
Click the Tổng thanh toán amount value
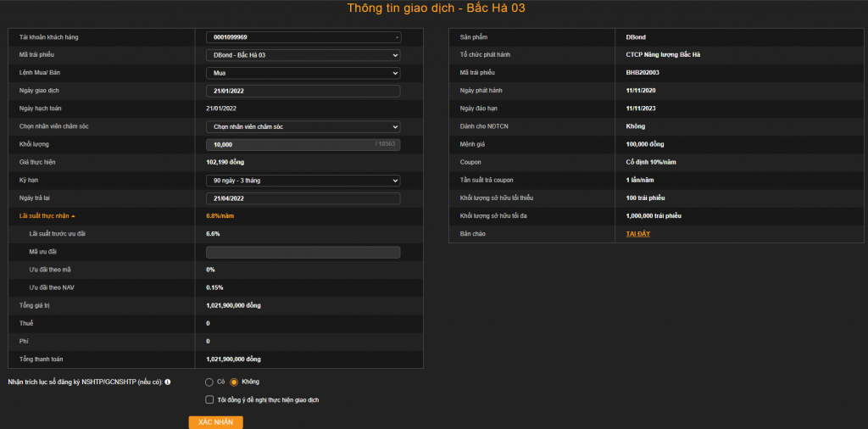(x=233, y=359)
